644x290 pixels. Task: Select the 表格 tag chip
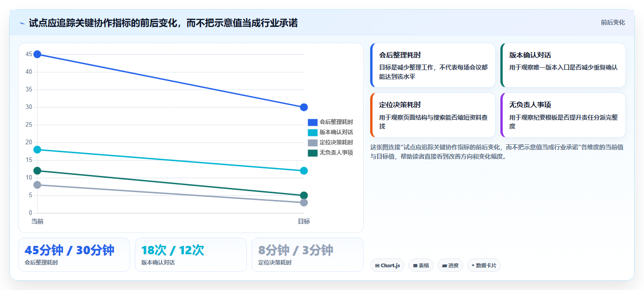421,265
